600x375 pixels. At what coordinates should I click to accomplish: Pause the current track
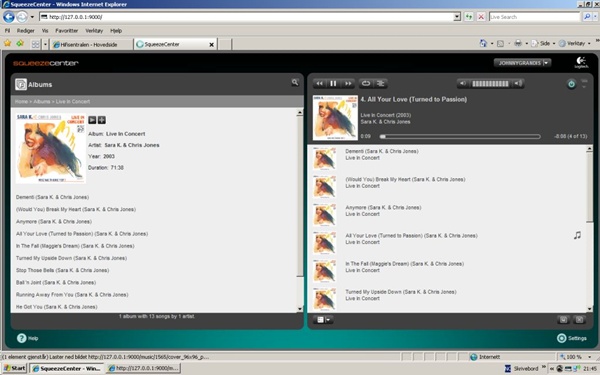tap(333, 83)
